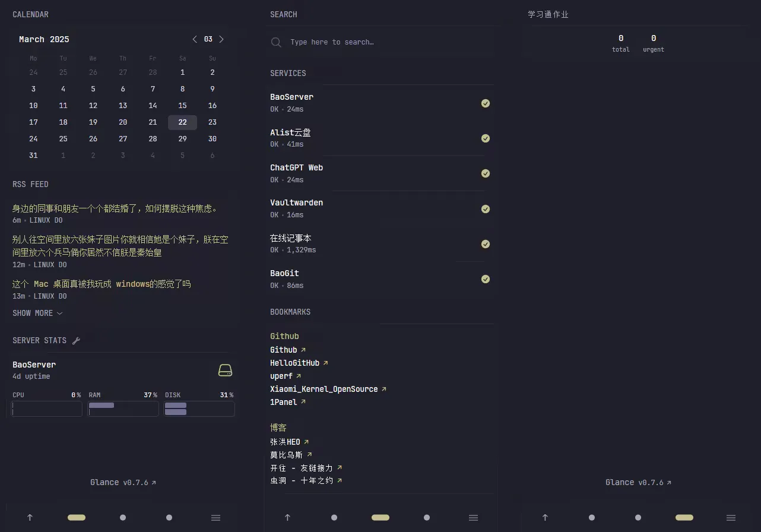The height and width of the screenshot is (532, 761).
Task: Open the hamburger menu below the calendar panel
Action: [x=216, y=518]
